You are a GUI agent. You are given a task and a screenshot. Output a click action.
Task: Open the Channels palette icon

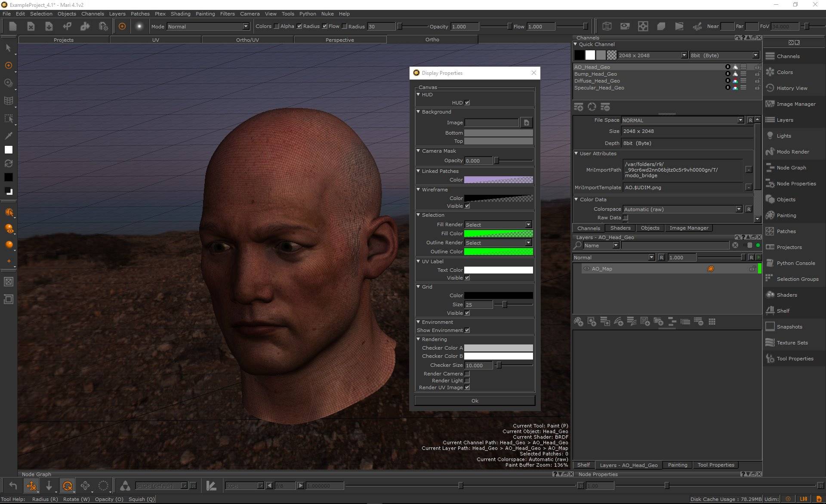770,56
